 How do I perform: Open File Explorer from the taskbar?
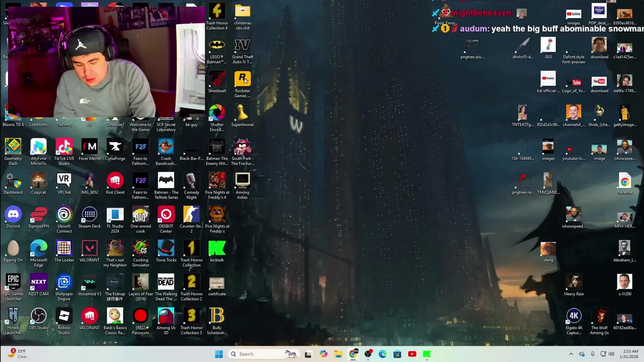click(x=338, y=354)
